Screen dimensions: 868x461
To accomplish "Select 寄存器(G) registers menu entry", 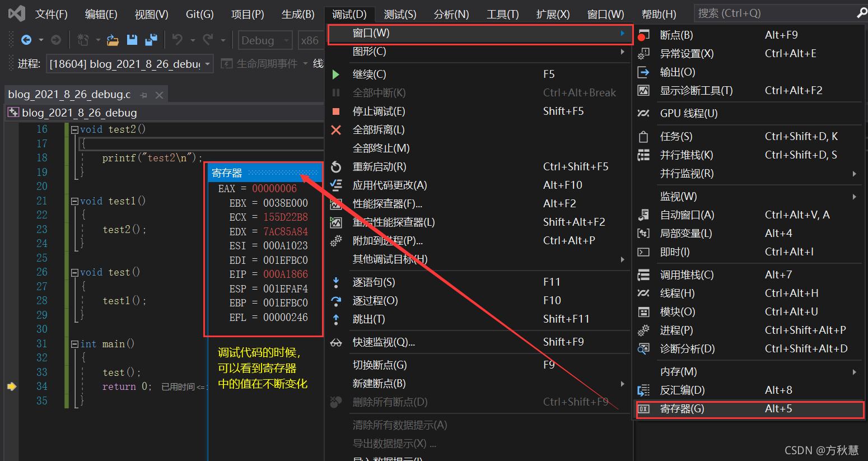I will click(x=750, y=409).
